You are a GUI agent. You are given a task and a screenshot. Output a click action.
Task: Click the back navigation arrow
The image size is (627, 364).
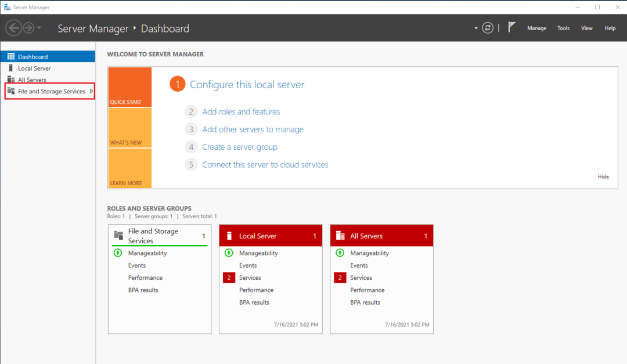[13, 28]
